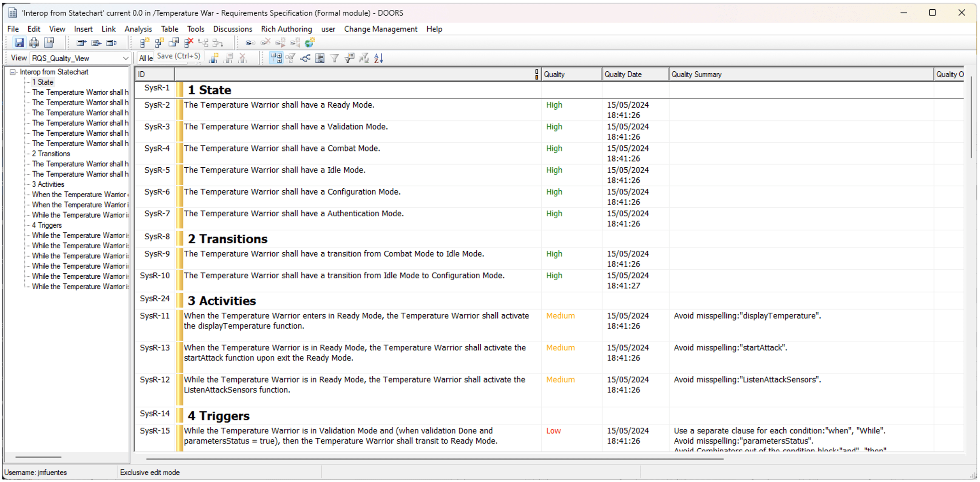This screenshot has width=980, height=482.
Task: Open the File menu
Action: click(x=13, y=29)
